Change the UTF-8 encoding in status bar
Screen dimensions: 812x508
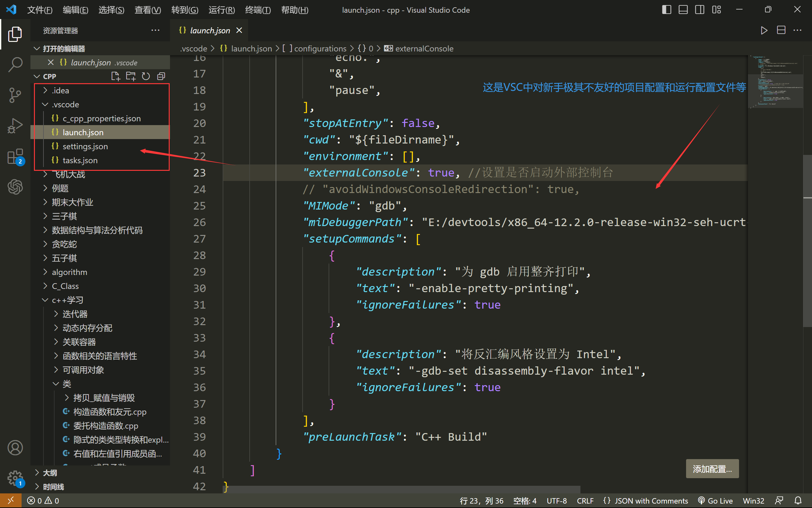point(556,501)
